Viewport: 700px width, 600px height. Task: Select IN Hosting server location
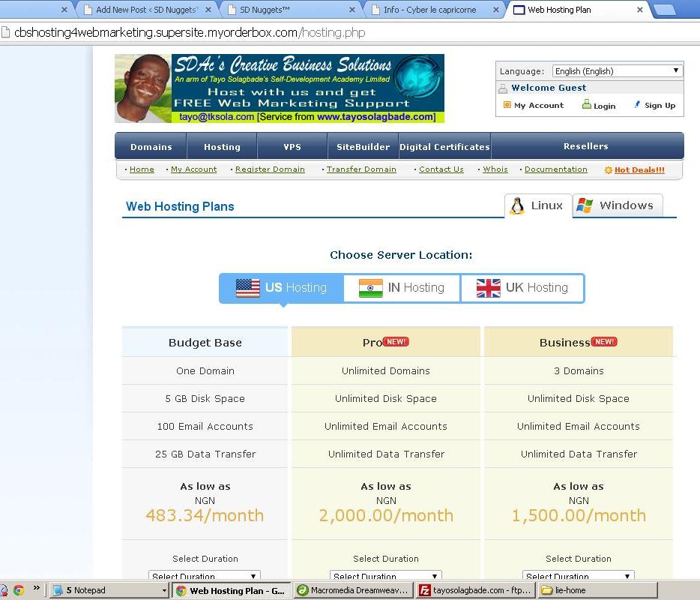click(x=402, y=288)
